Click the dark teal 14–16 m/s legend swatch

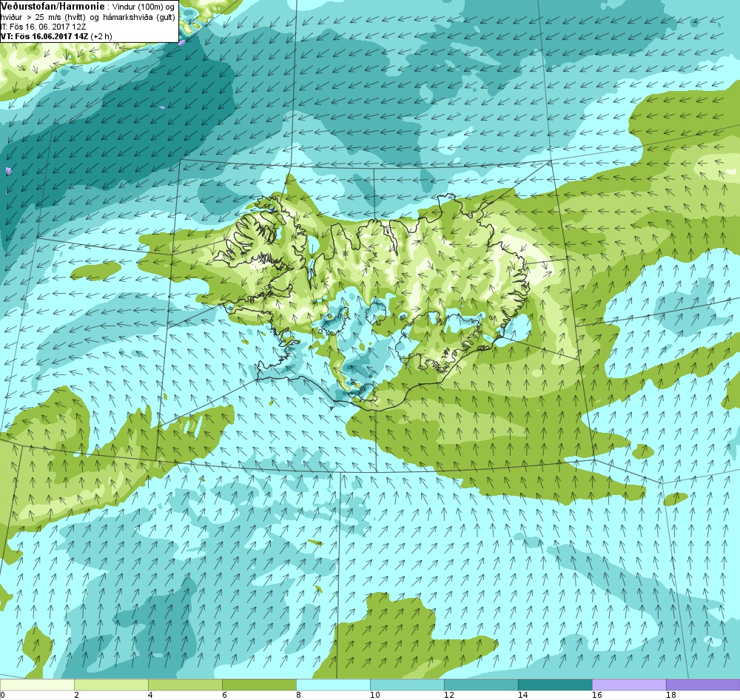(x=556, y=685)
